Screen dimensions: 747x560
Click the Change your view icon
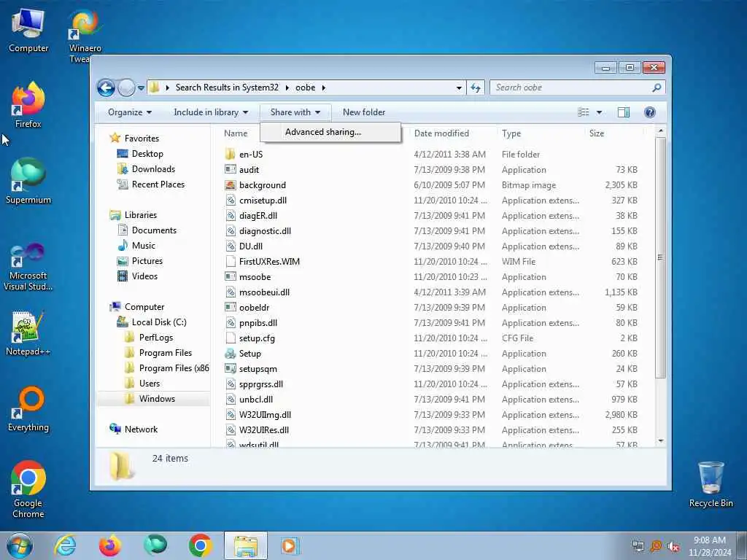point(584,112)
